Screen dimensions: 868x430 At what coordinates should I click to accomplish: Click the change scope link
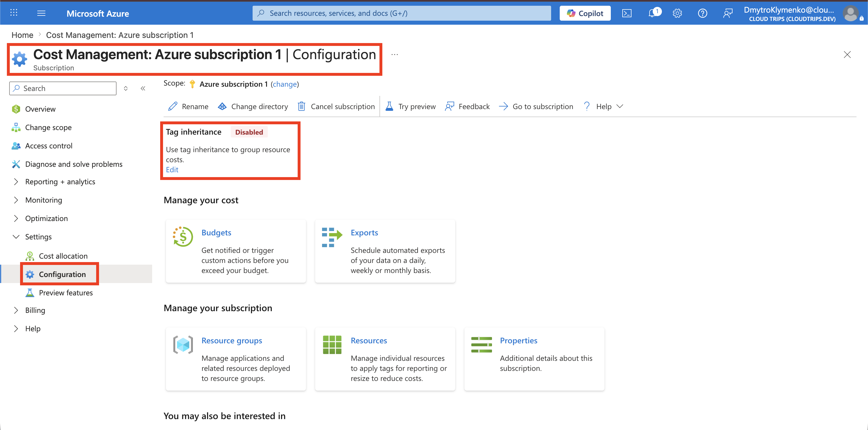pos(285,84)
